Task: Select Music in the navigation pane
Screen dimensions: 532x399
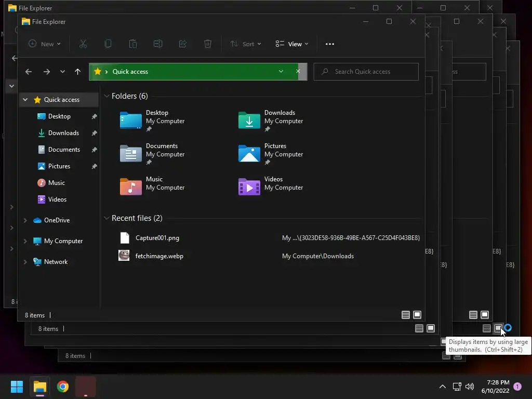Action: coord(56,183)
